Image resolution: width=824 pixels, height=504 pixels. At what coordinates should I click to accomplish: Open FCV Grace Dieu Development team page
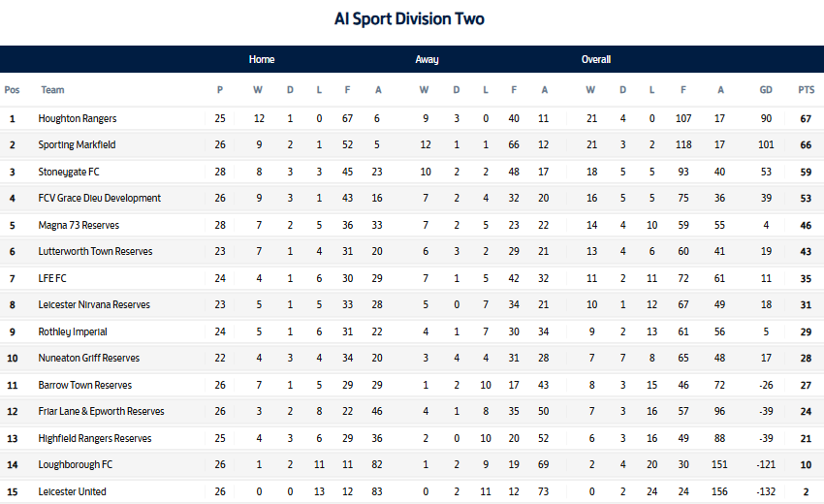(x=99, y=198)
